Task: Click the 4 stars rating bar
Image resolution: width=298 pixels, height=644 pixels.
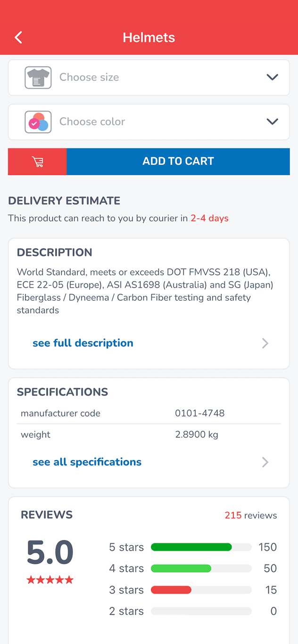Action: 201,569
